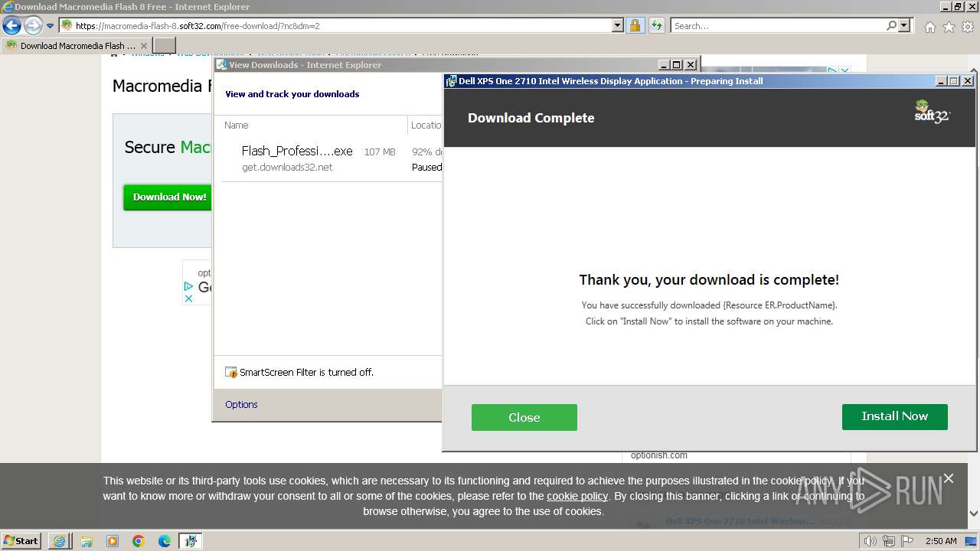
Task: Launch Microsoft Edge from the taskbar
Action: pos(165,541)
